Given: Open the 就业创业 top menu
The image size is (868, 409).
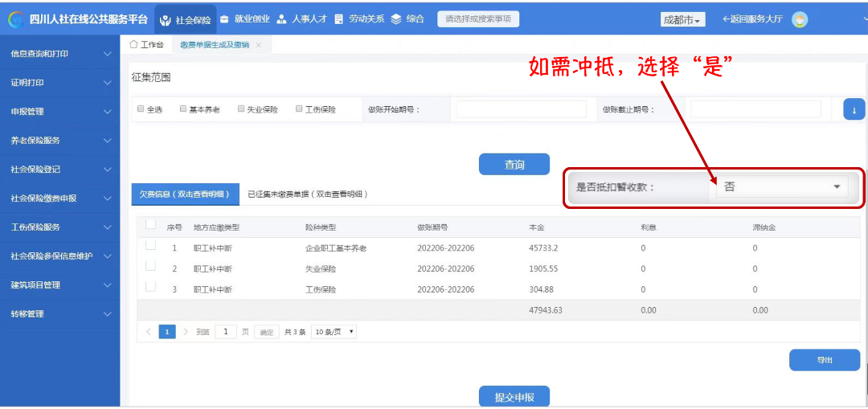Looking at the screenshot, I should click(244, 18).
